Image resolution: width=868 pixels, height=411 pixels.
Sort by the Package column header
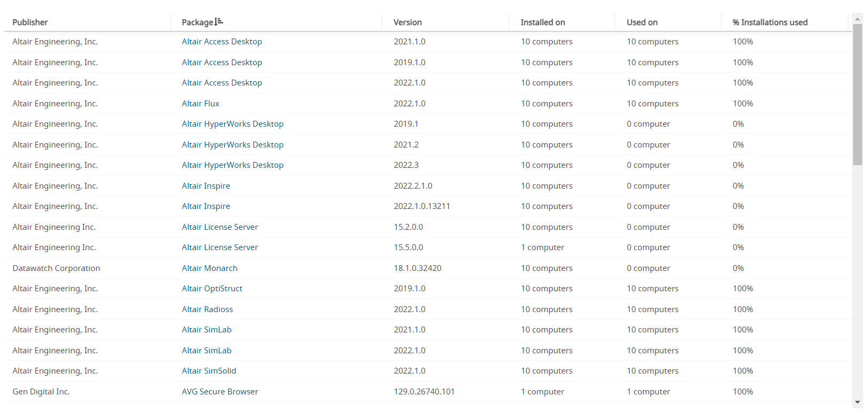pos(198,22)
